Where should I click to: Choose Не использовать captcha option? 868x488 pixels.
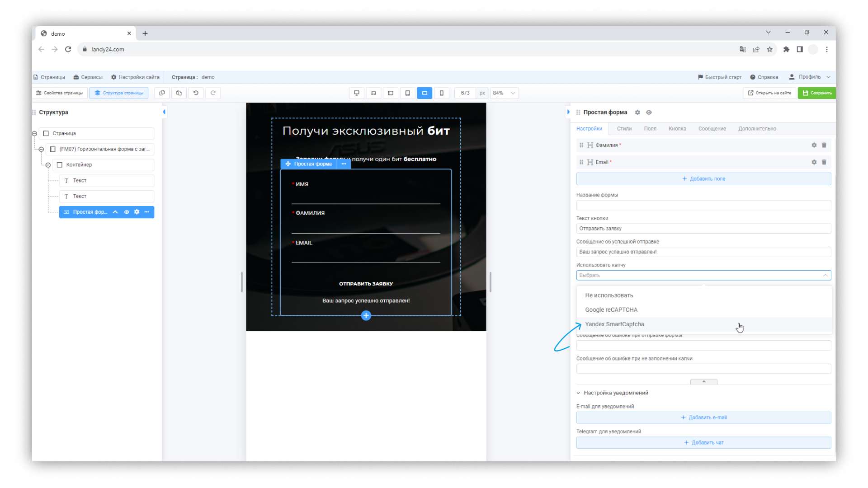coord(703,296)
